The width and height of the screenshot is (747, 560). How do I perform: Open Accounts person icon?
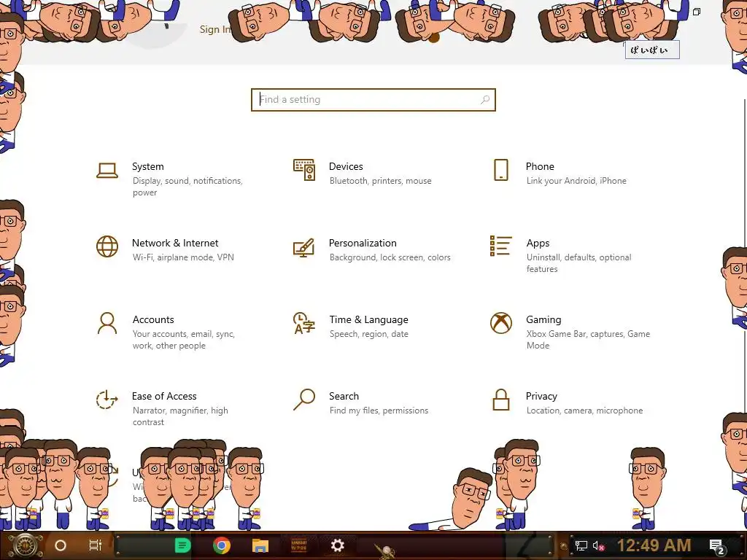(x=107, y=323)
